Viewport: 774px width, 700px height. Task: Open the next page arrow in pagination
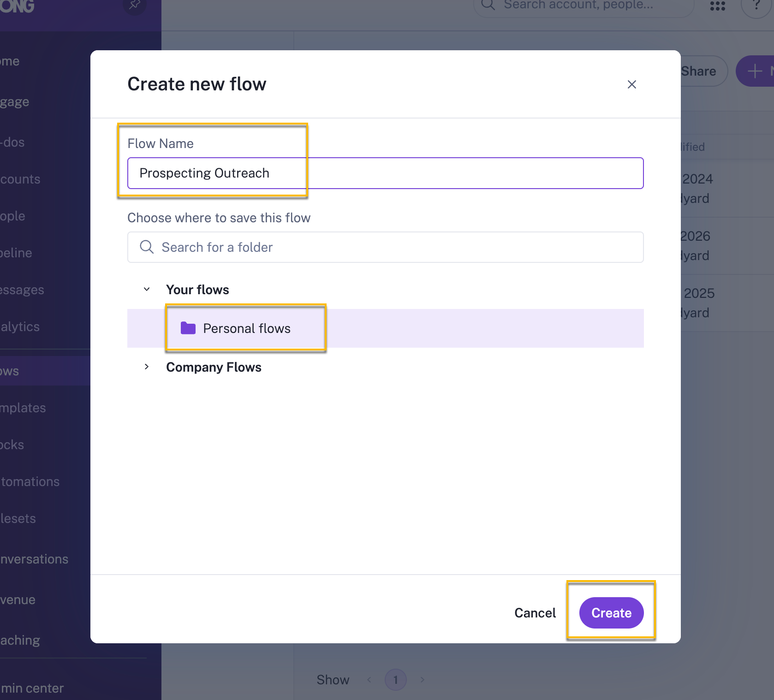click(422, 679)
